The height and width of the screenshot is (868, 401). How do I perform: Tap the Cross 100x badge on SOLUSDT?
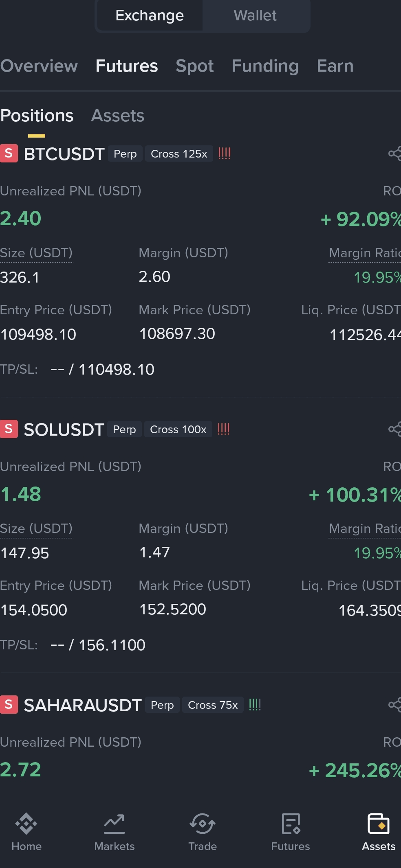coord(178,430)
